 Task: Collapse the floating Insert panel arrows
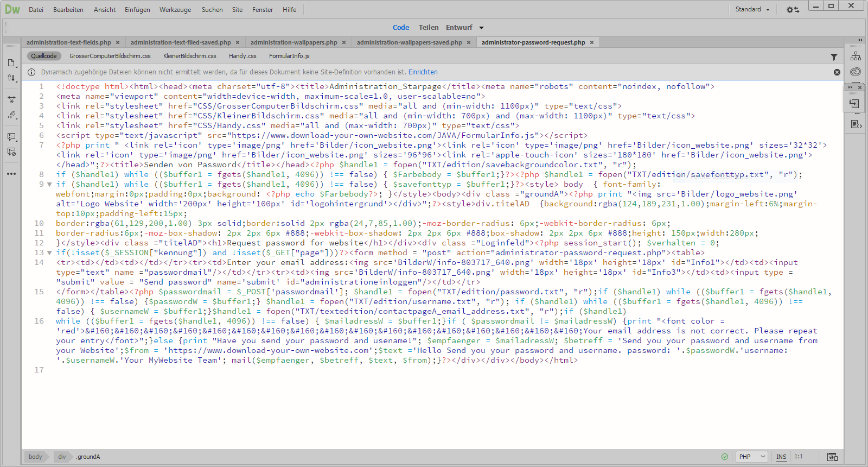850,87
